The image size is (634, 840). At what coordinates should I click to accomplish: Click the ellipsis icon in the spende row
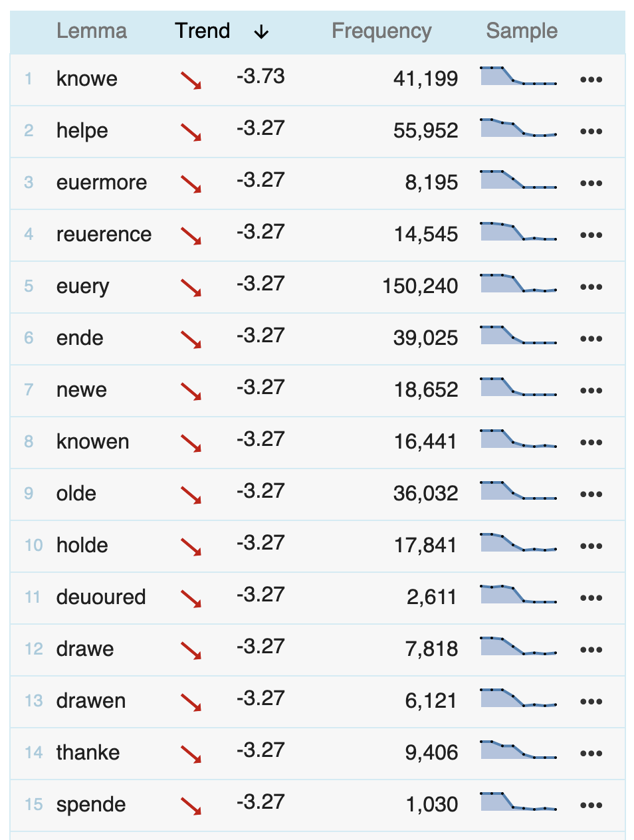click(x=591, y=805)
